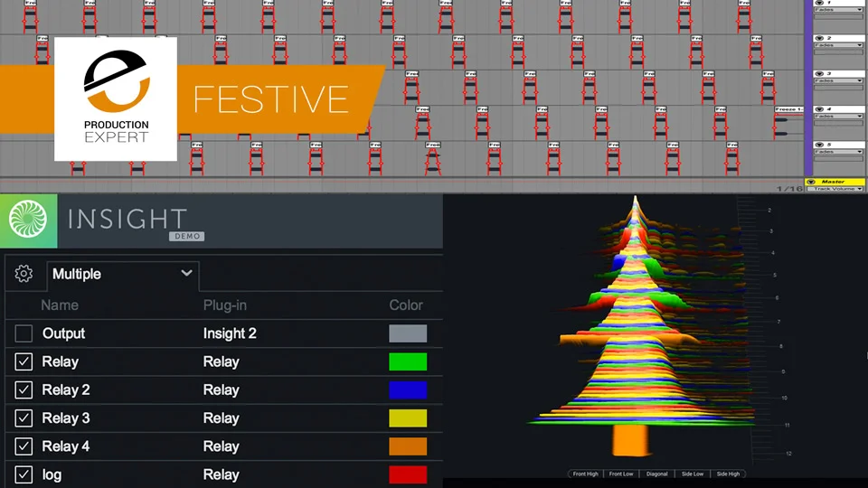Uncheck the Relay 2 checkbox
The image size is (868, 488).
[24, 389]
